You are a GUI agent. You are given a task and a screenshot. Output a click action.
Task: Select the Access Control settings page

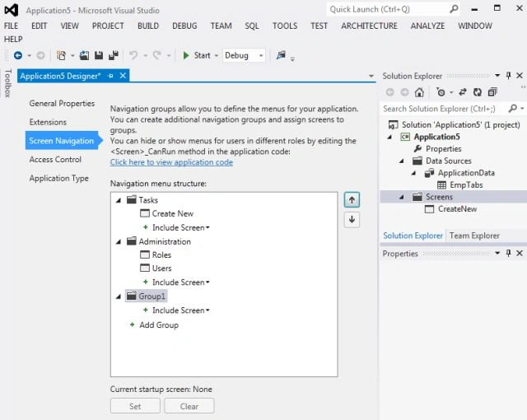click(x=55, y=159)
